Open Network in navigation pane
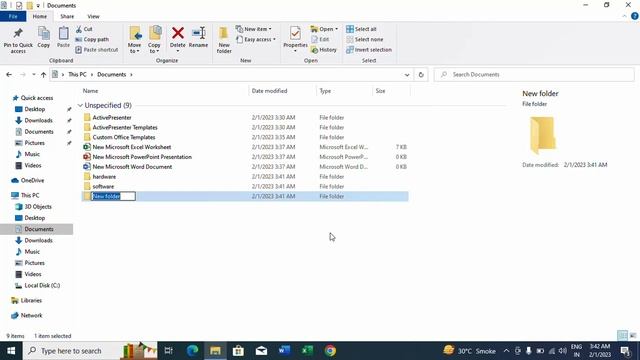This screenshot has width=640, height=360. click(x=31, y=316)
